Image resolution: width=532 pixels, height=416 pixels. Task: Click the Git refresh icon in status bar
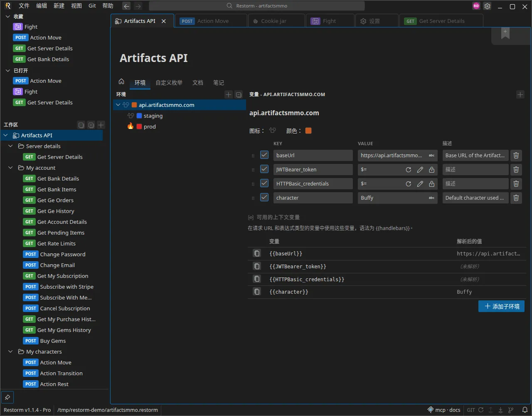click(x=481, y=410)
